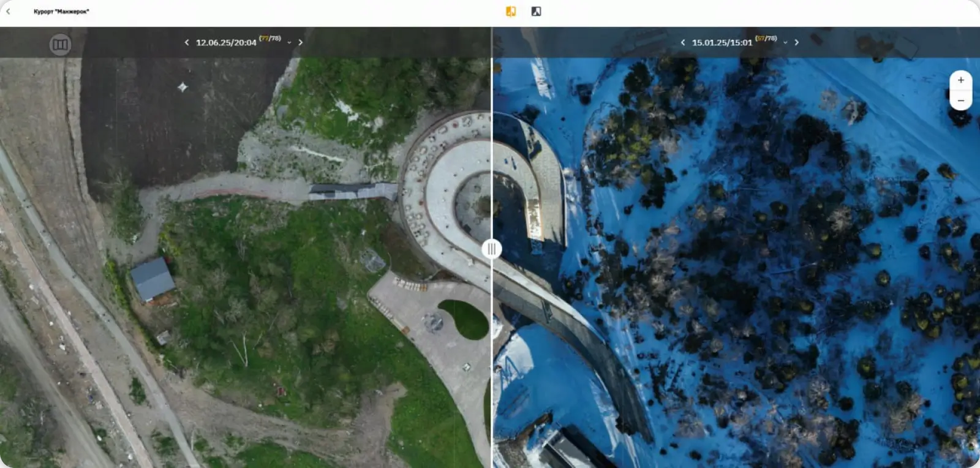Select the orange split-compare view icon
This screenshot has width=980, height=468.
511,12
